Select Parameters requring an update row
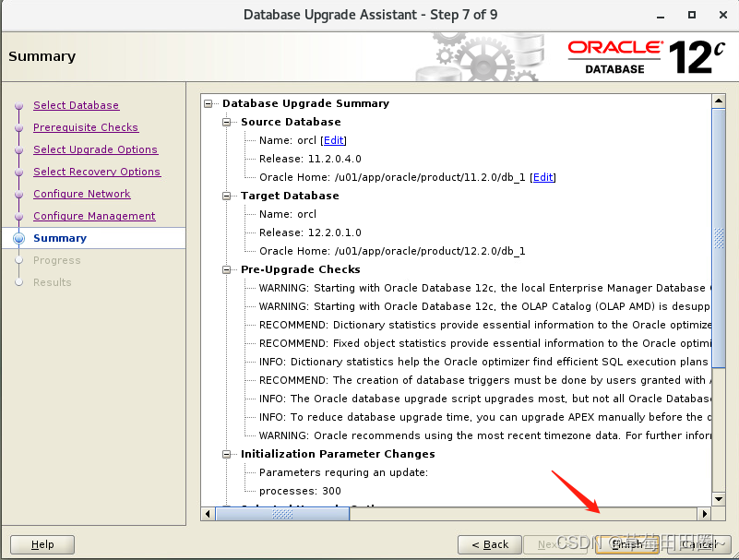This screenshot has width=739, height=560. click(343, 472)
